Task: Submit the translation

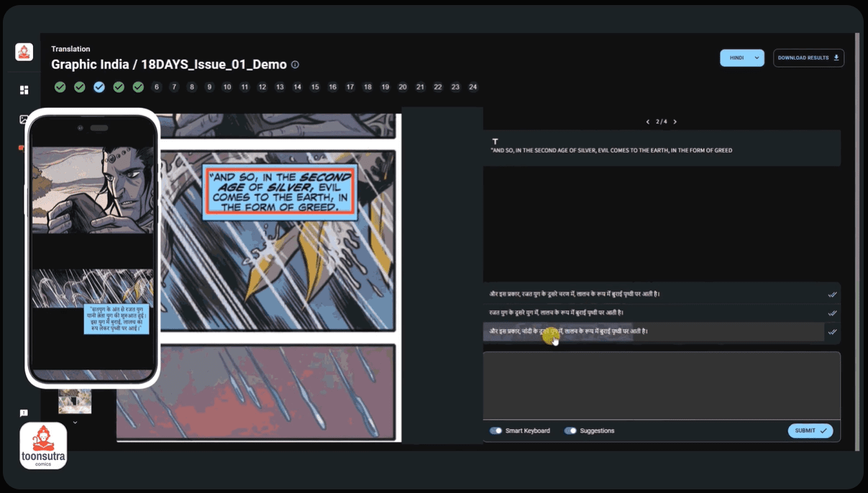Action: point(810,430)
